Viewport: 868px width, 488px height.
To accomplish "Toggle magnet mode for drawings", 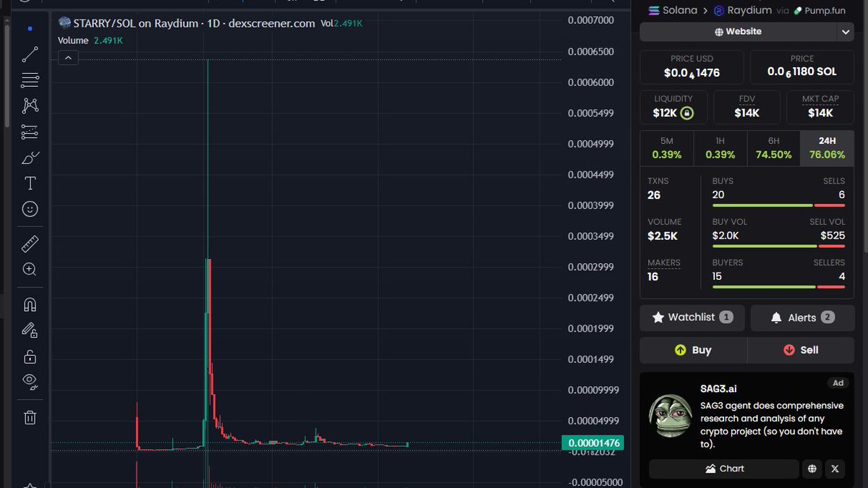I will (x=30, y=304).
